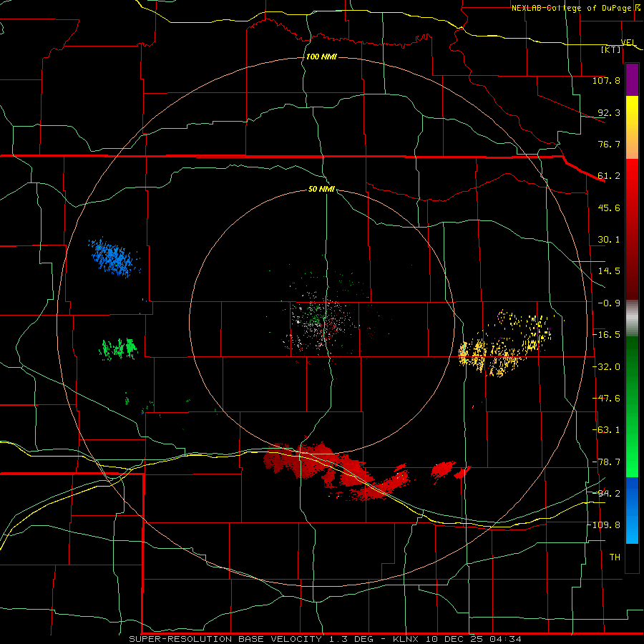Click the 45.6 legend value
Image resolution: width=644 pixels, height=644 pixels.
[609, 208]
